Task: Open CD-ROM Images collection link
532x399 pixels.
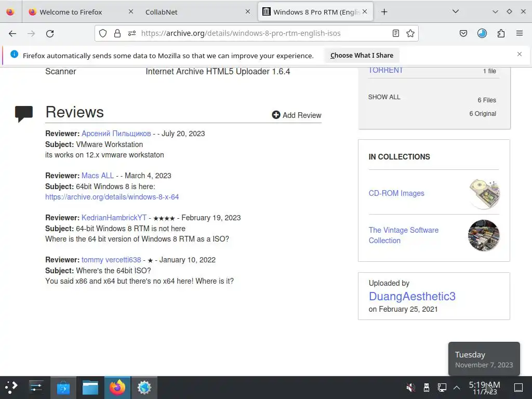Action: [396, 193]
